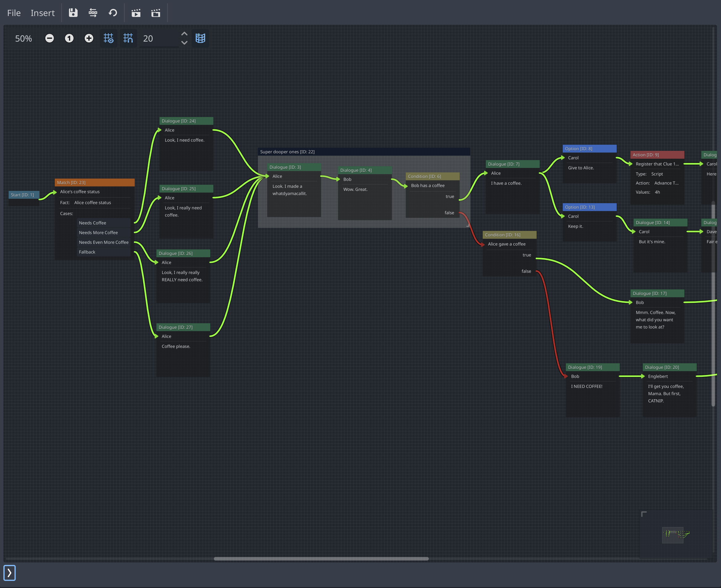
Task: Toggle grid visibility in the canvas toolbar
Action: click(x=108, y=38)
